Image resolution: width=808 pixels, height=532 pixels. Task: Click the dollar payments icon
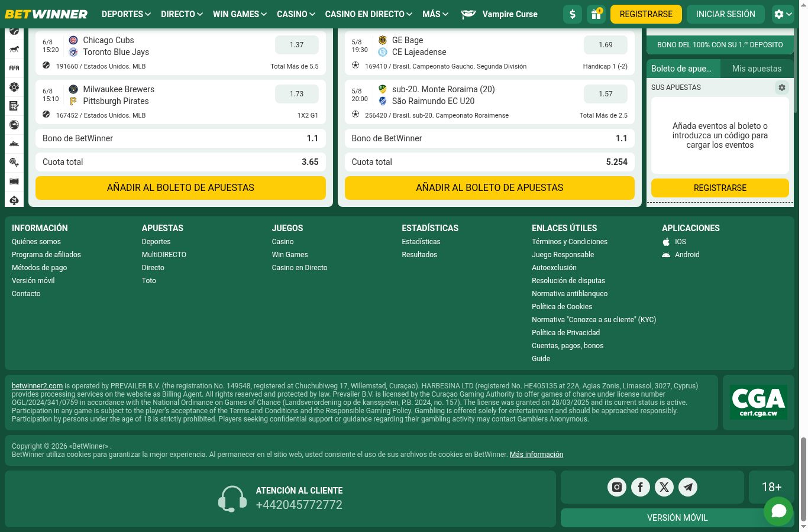[573, 14]
